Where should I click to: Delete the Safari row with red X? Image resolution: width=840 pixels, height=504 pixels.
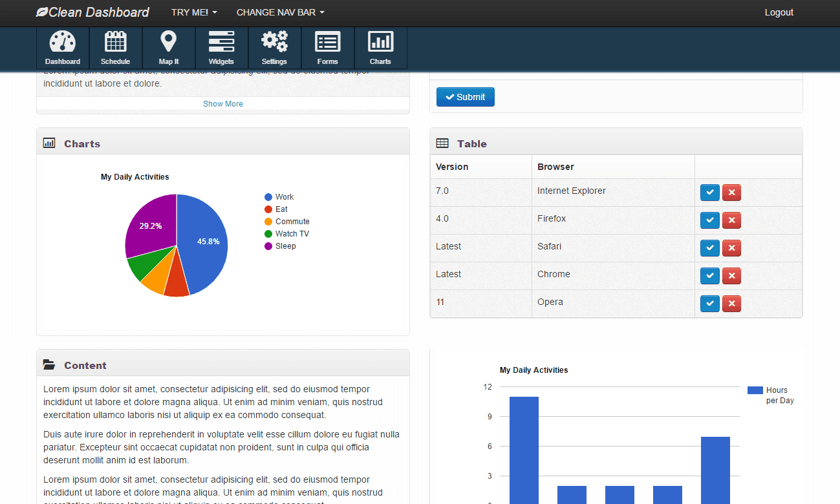click(731, 248)
